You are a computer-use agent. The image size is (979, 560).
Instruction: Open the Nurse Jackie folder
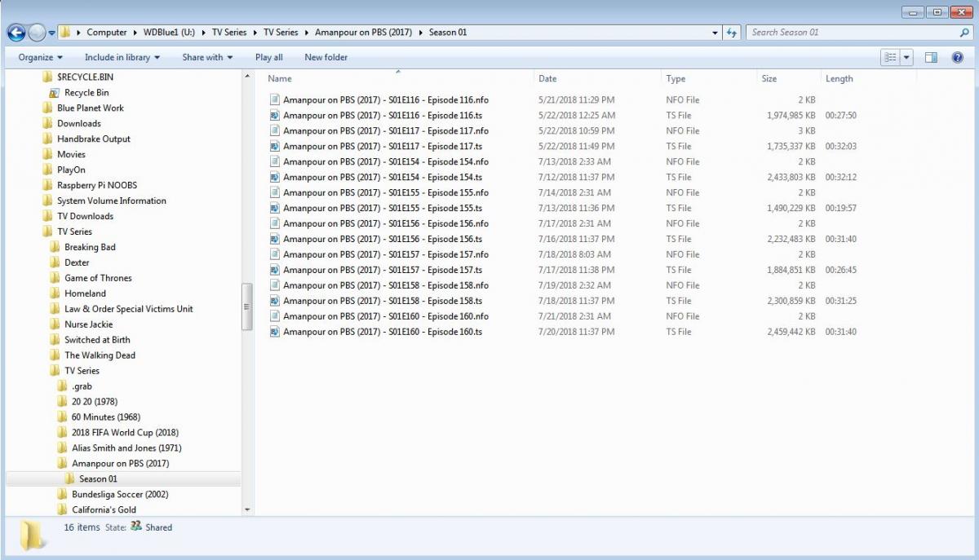pyautogui.click(x=88, y=324)
